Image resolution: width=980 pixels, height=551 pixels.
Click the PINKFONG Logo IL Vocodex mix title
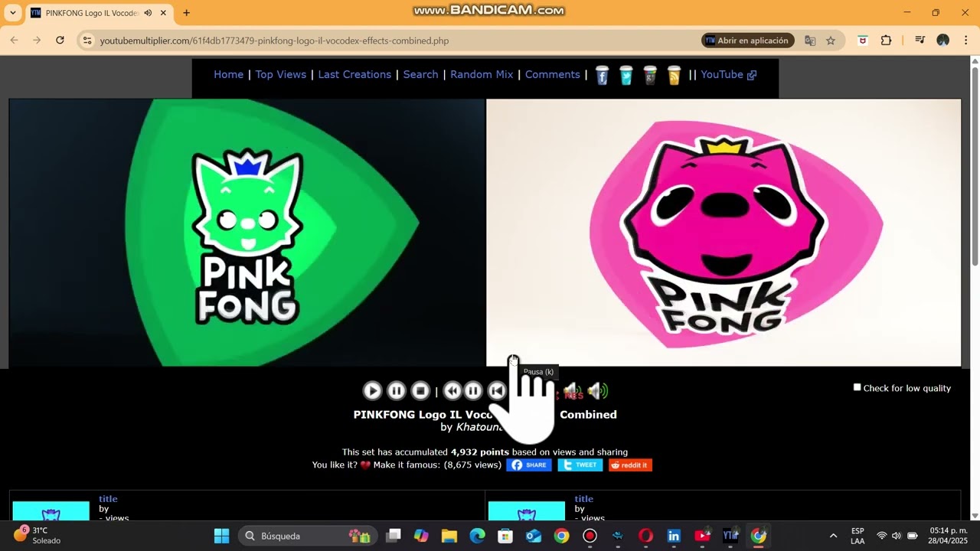tap(485, 414)
